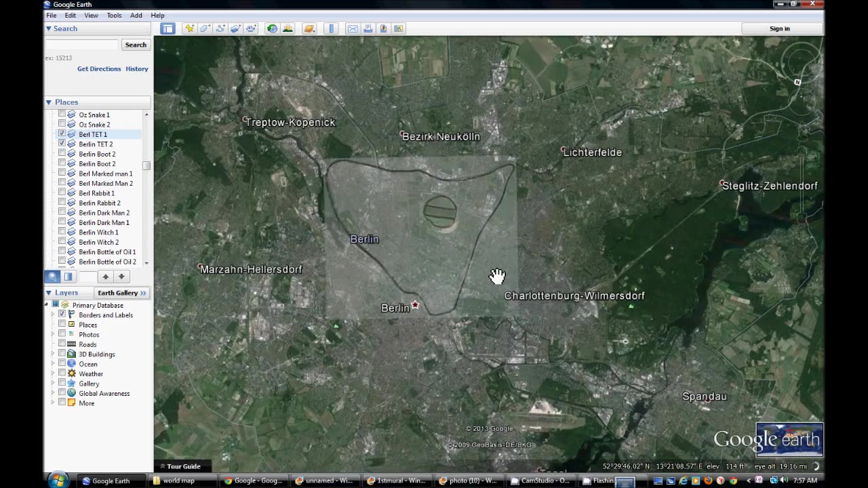Click the Search button
This screenshot has height=488, width=868.
[x=136, y=45]
